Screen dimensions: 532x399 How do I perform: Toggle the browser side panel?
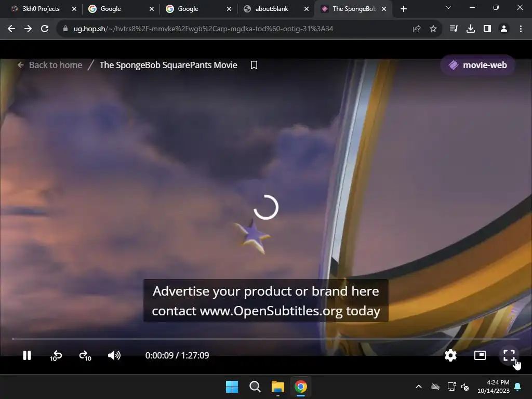point(487,29)
